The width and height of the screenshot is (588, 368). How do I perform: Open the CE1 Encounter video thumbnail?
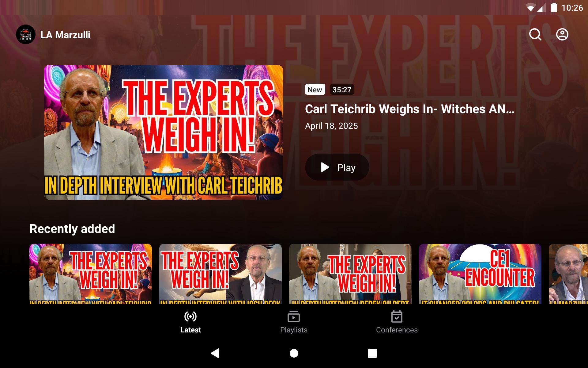(x=480, y=274)
